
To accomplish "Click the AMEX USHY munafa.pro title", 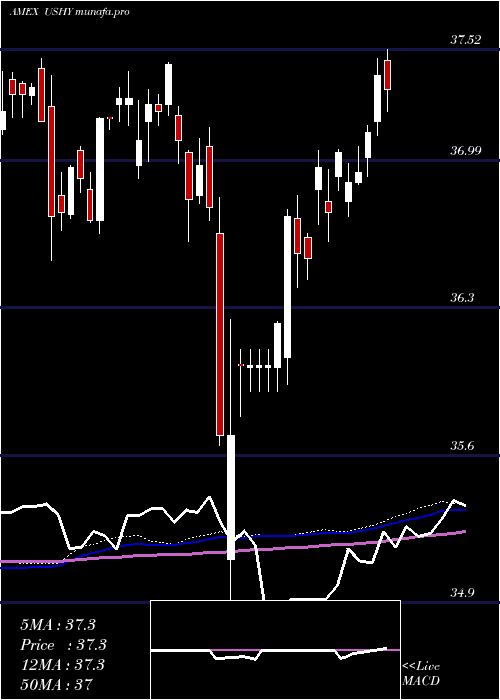I will pyautogui.click(x=69, y=12).
